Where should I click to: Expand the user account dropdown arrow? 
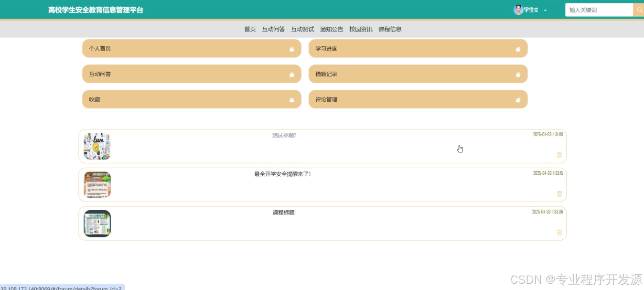545,11
